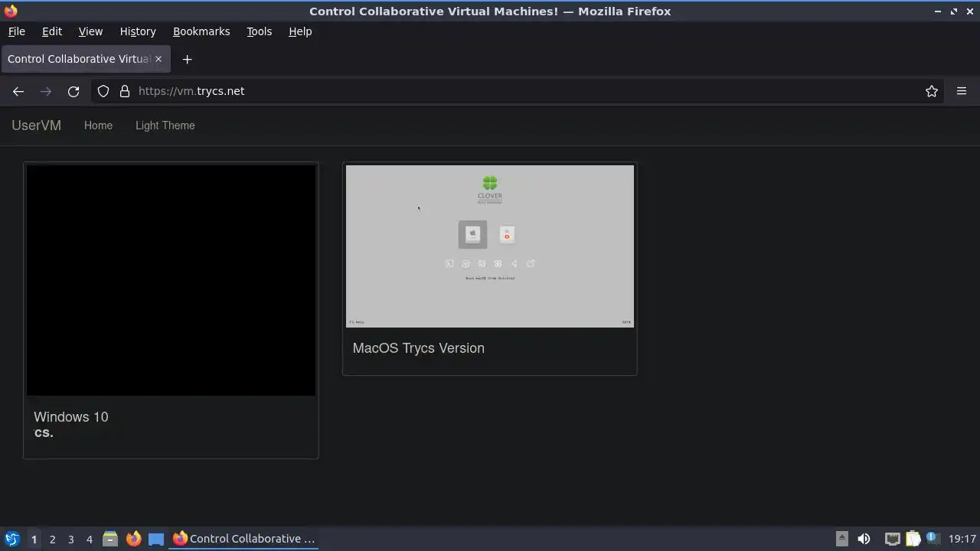This screenshot has height=551, width=980.
Task: Open the View menu
Action: (90, 31)
